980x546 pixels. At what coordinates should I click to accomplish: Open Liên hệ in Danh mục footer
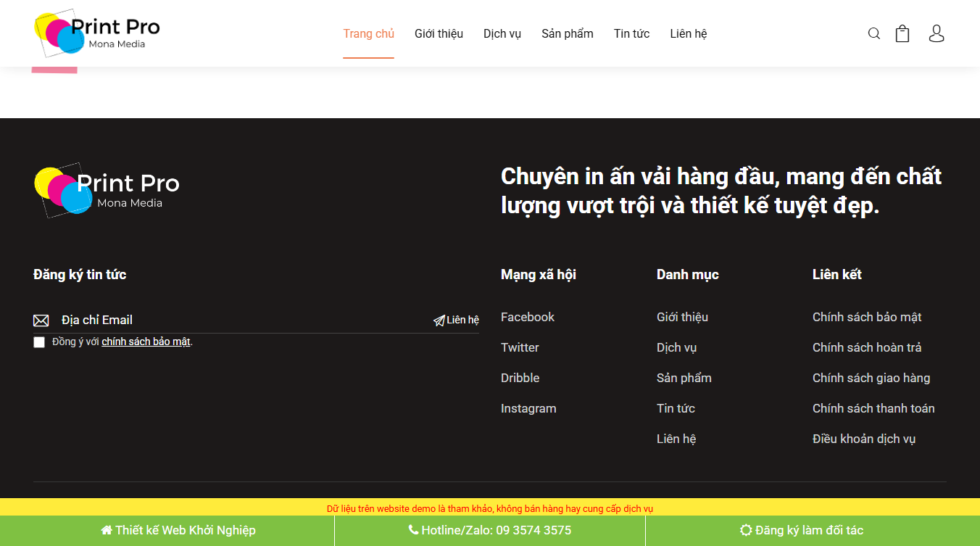[676, 439]
